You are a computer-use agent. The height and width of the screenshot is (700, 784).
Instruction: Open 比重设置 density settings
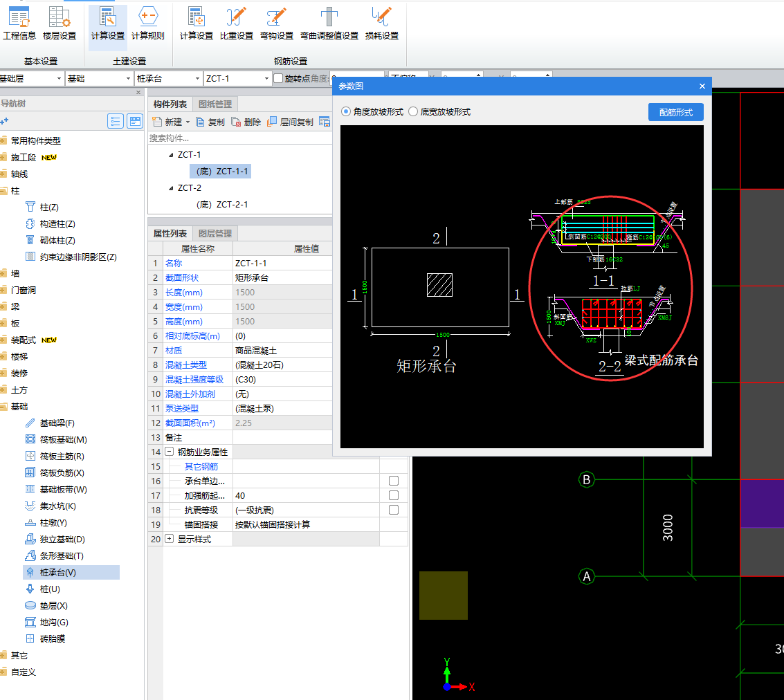(x=237, y=24)
